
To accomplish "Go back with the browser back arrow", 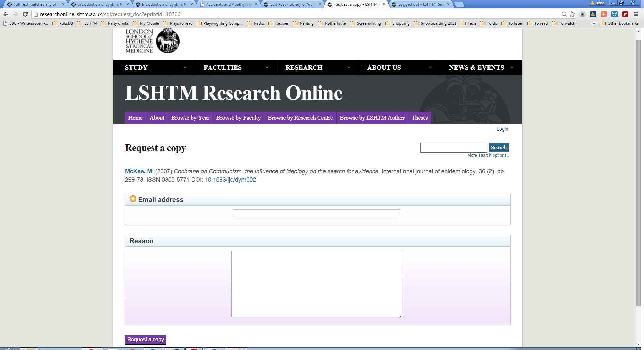I will 6,14.
